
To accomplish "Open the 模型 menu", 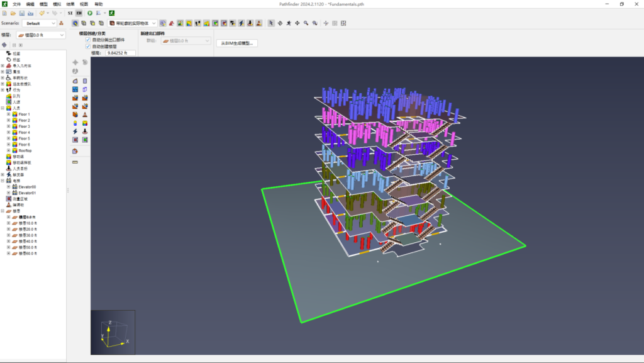I will [x=43, y=4].
